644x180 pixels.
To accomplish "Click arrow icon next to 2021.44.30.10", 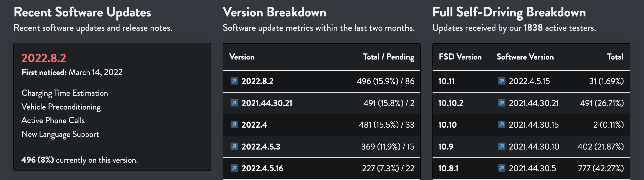I will point(501,146).
